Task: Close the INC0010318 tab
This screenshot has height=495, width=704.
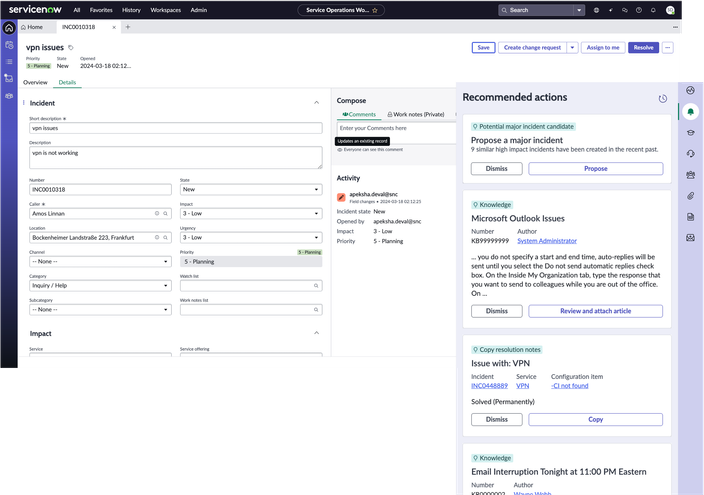Action: [114, 27]
